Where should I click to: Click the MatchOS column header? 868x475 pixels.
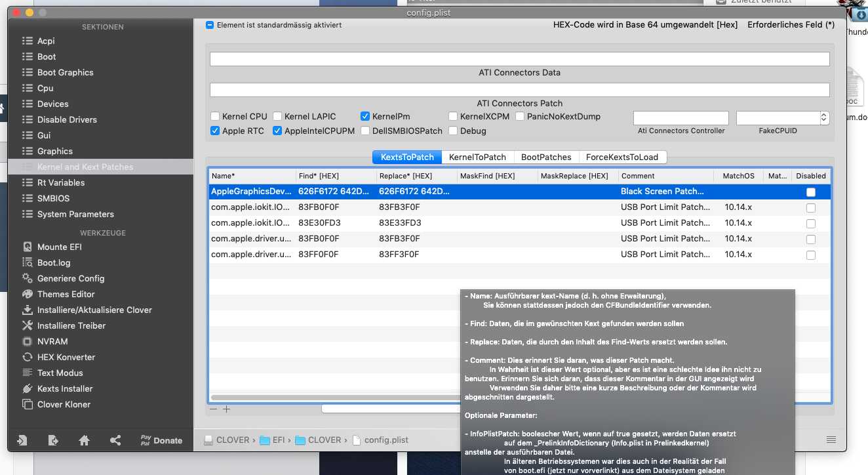click(x=738, y=176)
